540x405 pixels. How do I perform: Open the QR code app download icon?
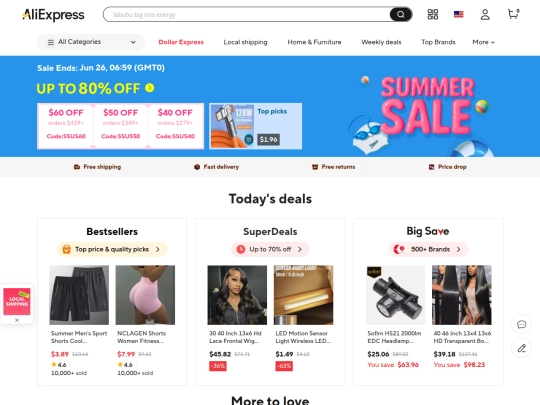tap(433, 14)
